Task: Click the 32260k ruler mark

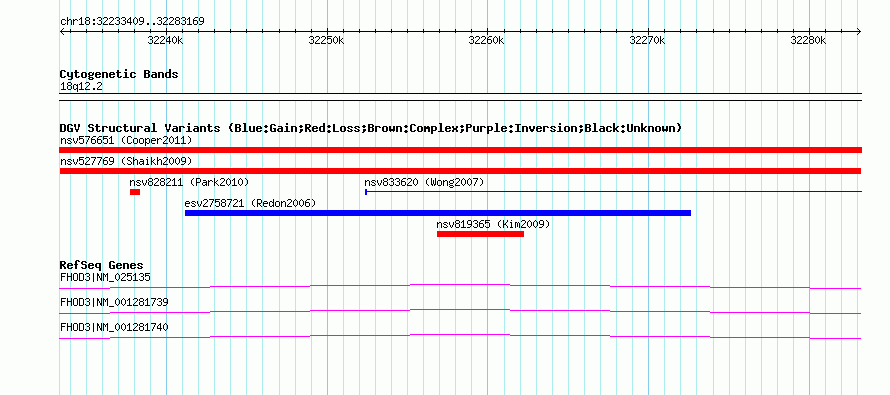Action: (x=486, y=40)
